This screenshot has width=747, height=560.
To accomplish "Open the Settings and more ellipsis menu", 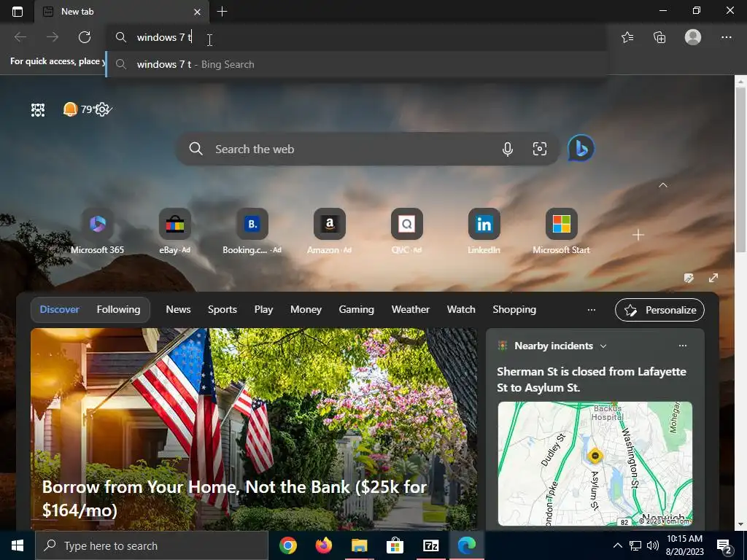I will tap(726, 37).
